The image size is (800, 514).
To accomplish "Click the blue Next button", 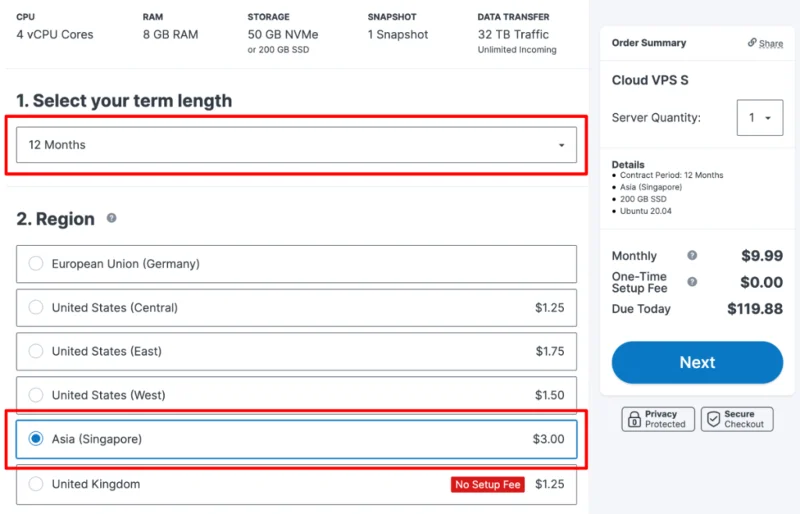I will click(697, 362).
